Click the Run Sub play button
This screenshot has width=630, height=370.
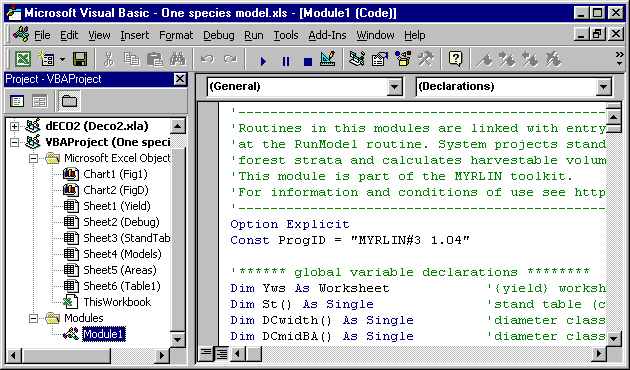pyautogui.click(x=263, y=61)
